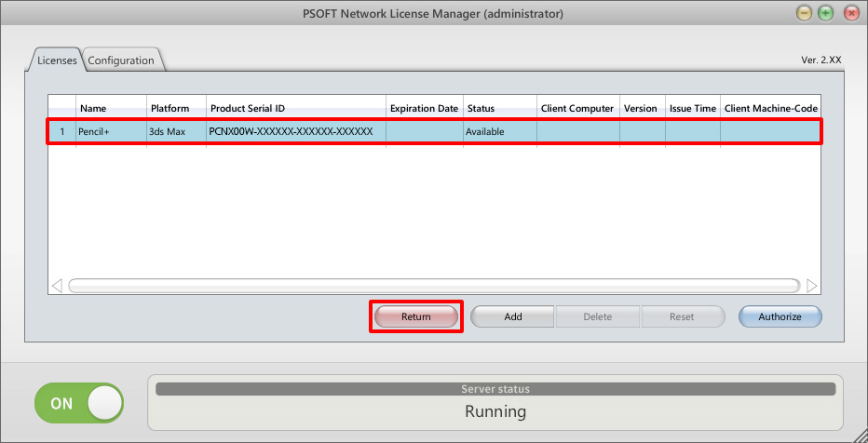Maximize the window with green button

pos(826,13)
